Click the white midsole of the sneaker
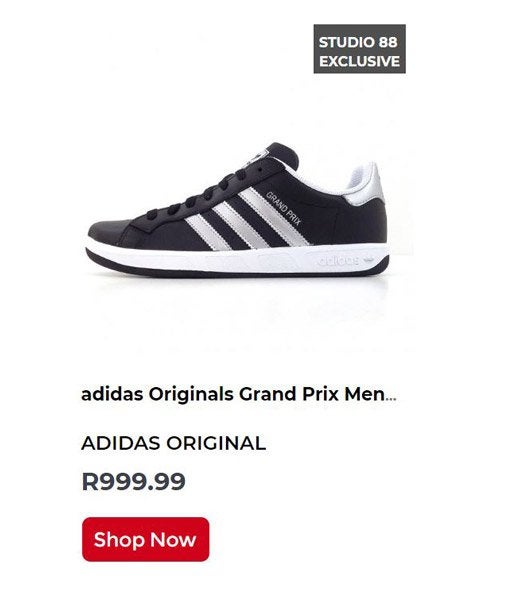The width and height of the screenshot is (522, 600). [237, 259]
